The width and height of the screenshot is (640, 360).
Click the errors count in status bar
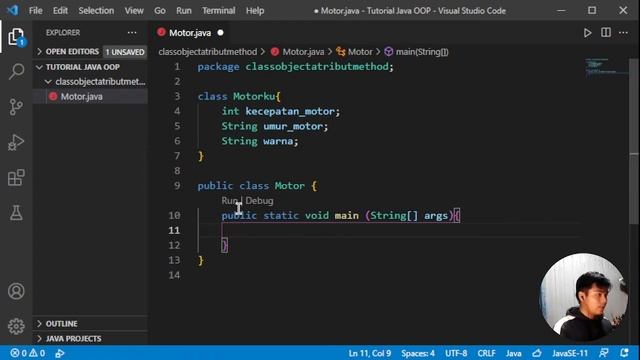point(19,353)
